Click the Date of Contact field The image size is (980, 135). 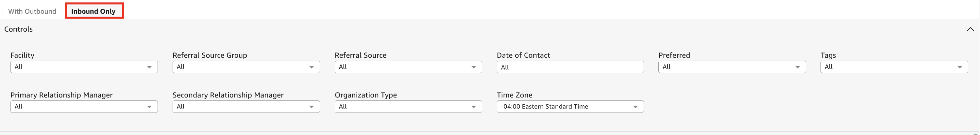(570, 67)
